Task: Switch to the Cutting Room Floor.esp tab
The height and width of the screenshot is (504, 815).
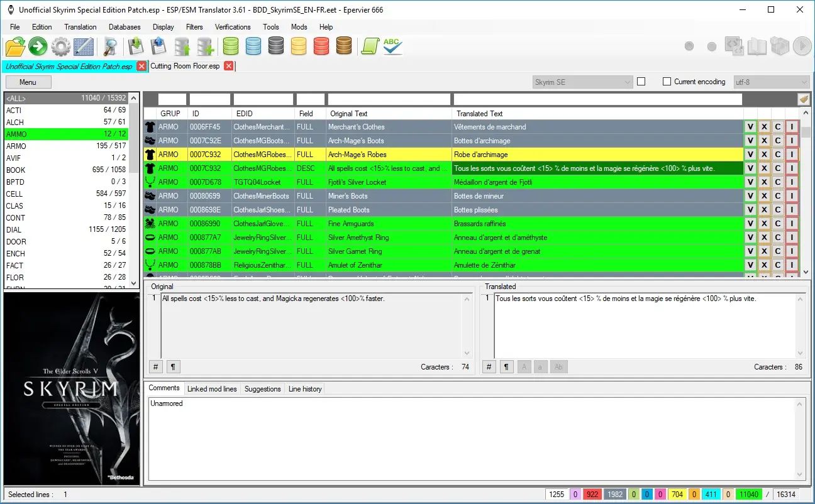Action: tap(185, 66)
